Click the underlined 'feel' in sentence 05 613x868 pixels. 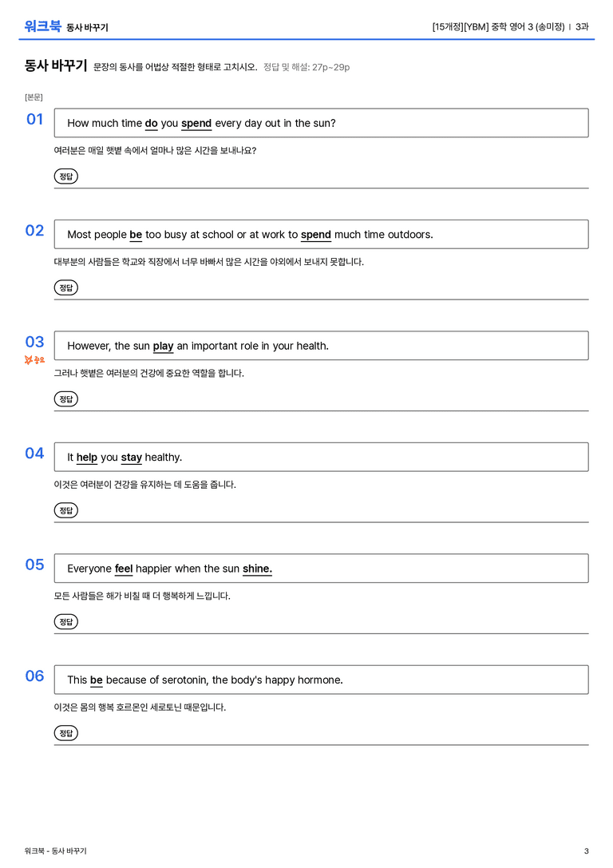coord(124,569)
